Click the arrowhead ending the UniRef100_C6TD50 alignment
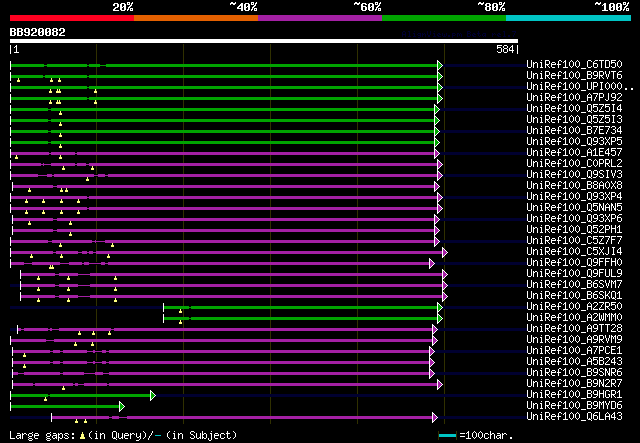Screen dimensions: 640x443 pyautogui.click(x=439, y=65)
